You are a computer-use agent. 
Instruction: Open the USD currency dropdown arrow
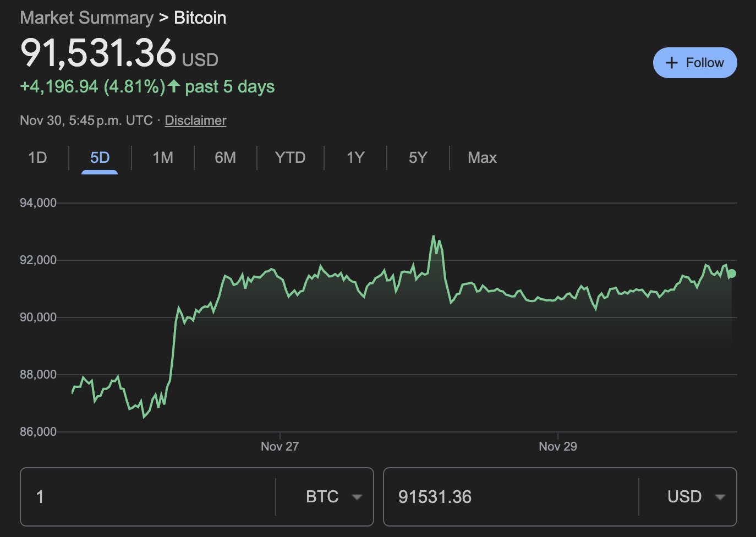pos(720,497)
